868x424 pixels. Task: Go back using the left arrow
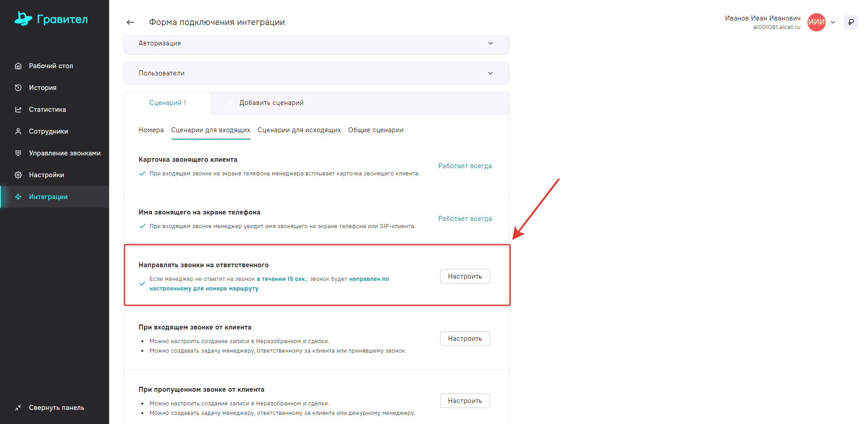(130, 22)
